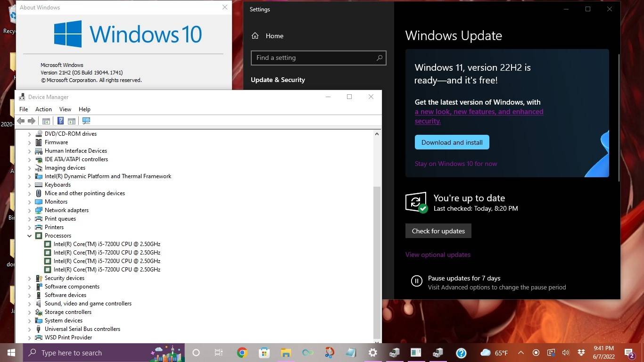Image resolution: width=644 pixels, height=362 pixels.
Task: Click View optional updates
Action: (438, 254)
